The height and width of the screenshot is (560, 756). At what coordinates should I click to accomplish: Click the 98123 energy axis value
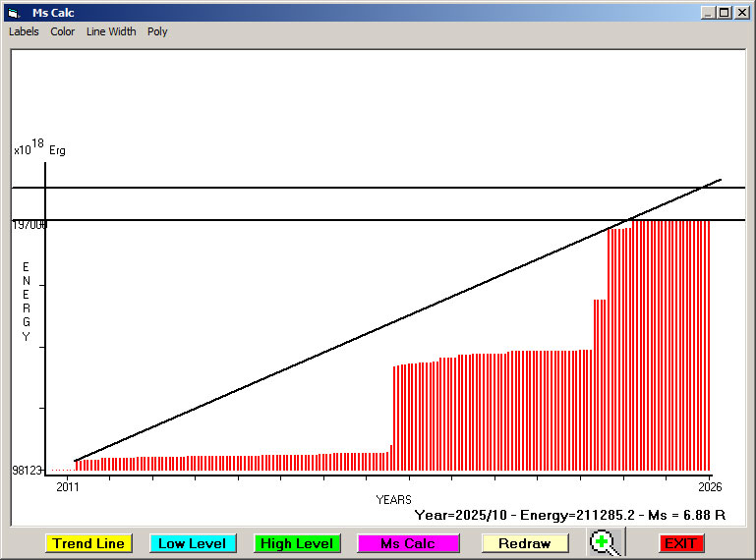tap(27, 471)
